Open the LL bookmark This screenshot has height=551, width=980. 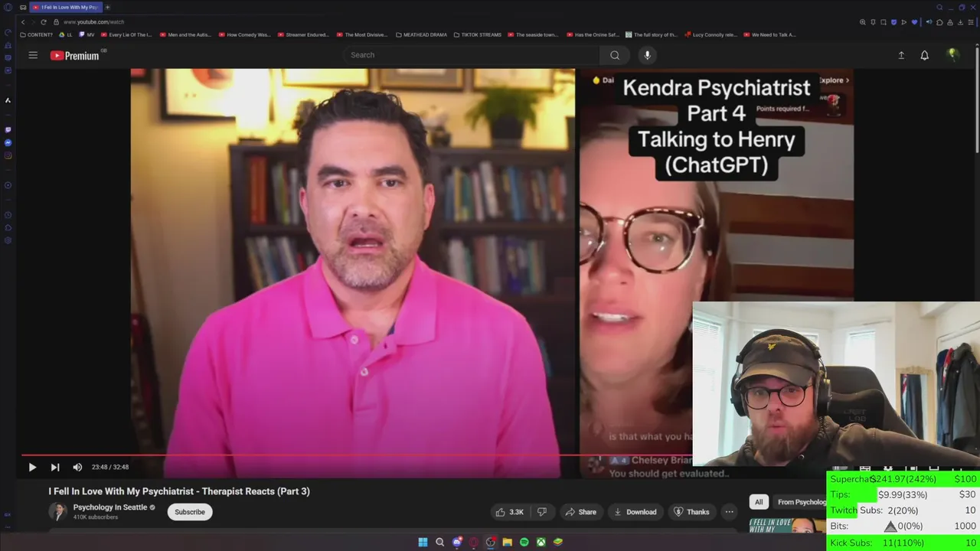66,34
